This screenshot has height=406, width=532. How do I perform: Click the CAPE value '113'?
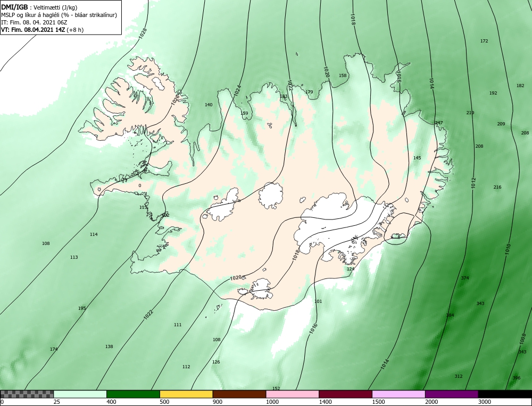[74, 257]
